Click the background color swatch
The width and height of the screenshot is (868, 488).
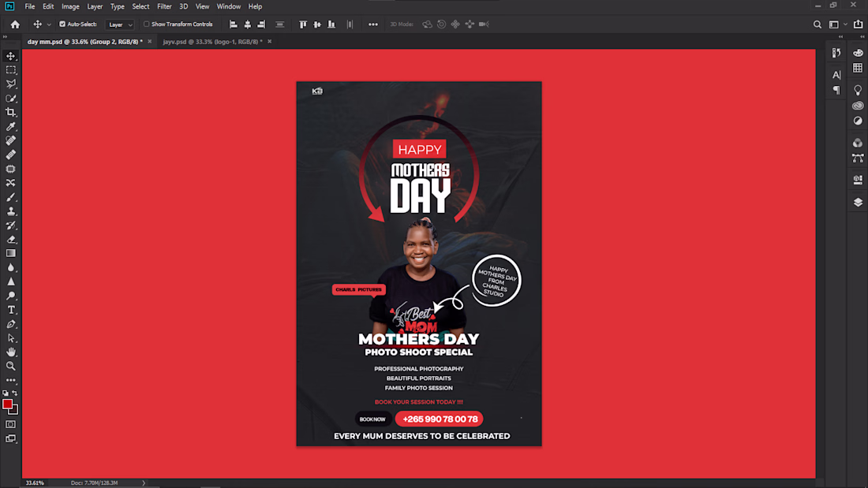coord(15,412)
